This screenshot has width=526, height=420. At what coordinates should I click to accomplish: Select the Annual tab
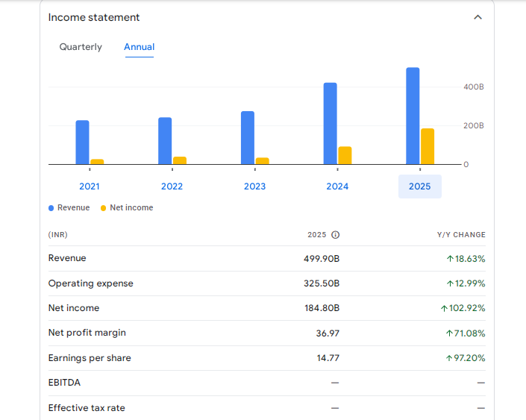pos(139,47)
